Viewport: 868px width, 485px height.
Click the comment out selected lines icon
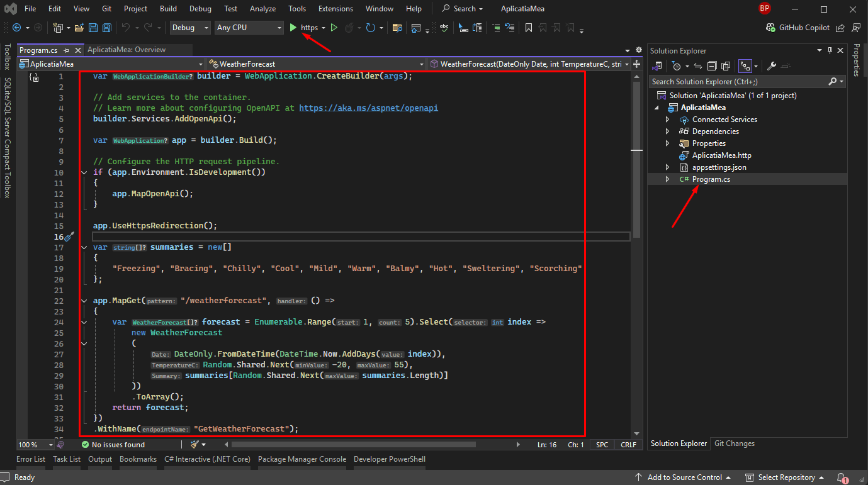[x=496, y=28]
